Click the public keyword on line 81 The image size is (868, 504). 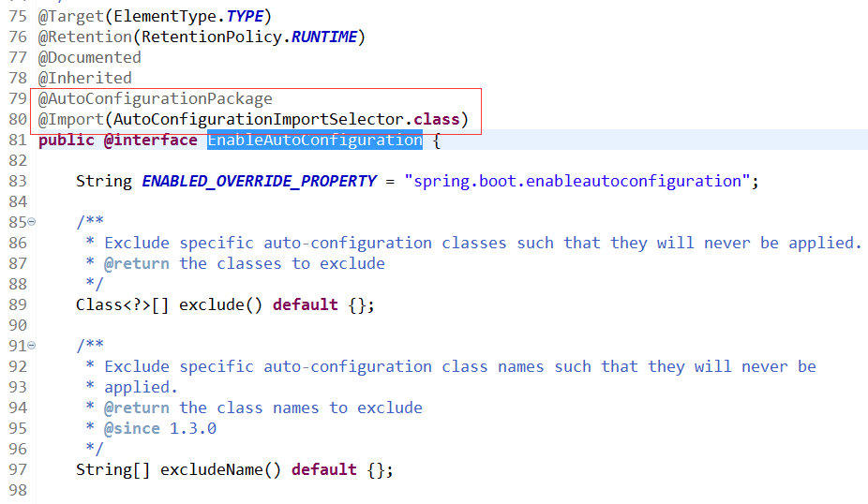[x=67, y=140]
